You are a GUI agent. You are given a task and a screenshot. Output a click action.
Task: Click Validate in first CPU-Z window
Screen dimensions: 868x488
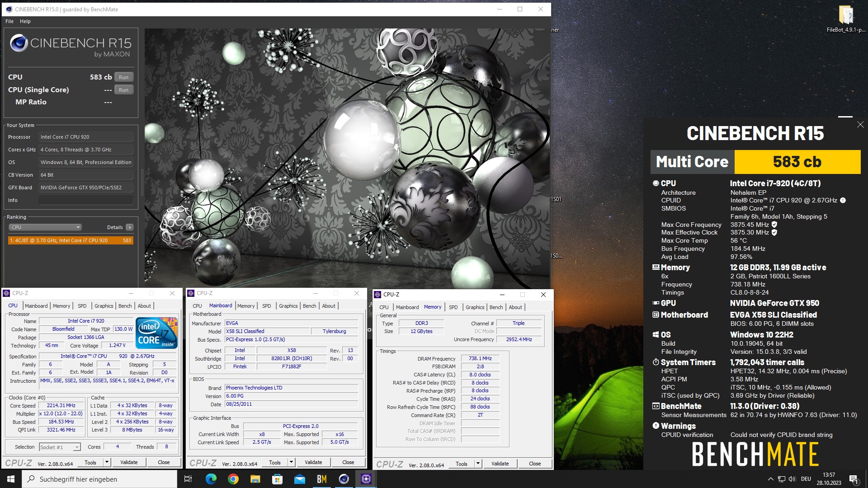click(x=129, y=462)
